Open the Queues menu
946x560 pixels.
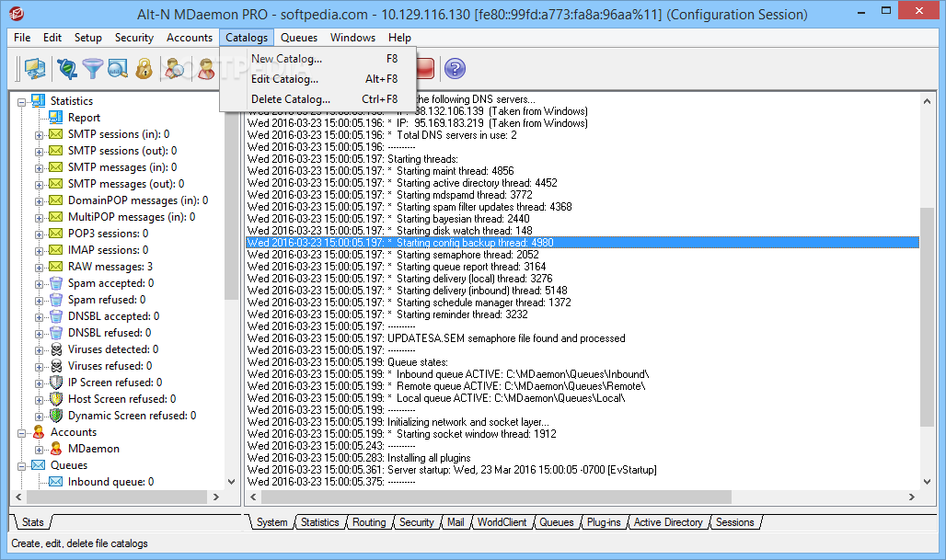tap(299, 38)
